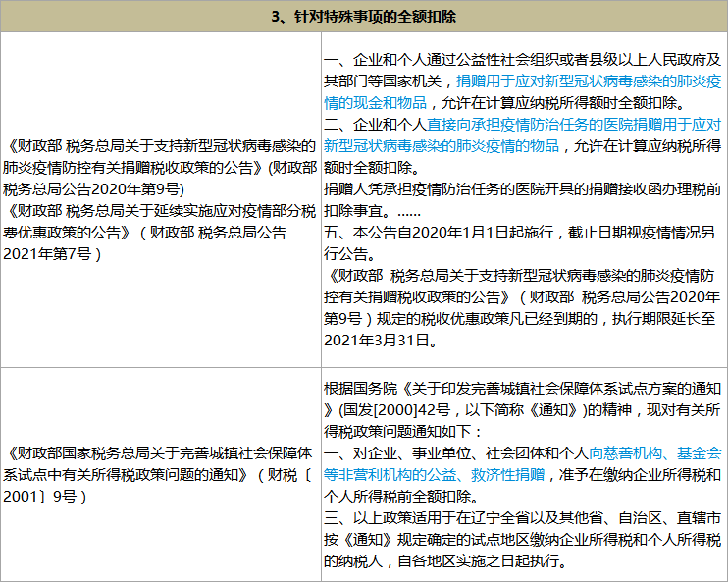
Task: Click line '一、企业和个人通过公益性社会组织或者县级以上人民政府及'
Action: pos(522,60)
